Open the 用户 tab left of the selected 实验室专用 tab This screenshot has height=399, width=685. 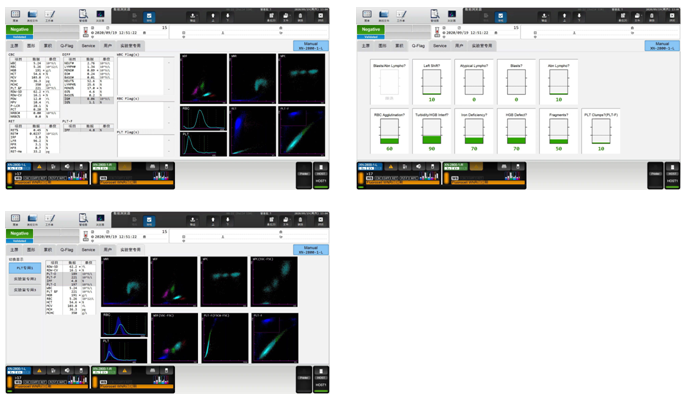[x=107, y=250]
